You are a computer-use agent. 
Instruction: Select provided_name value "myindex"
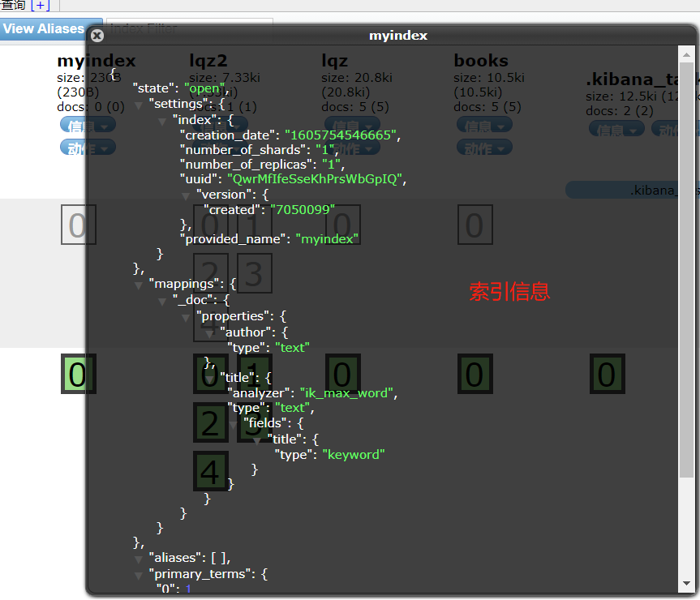[327, 239]
